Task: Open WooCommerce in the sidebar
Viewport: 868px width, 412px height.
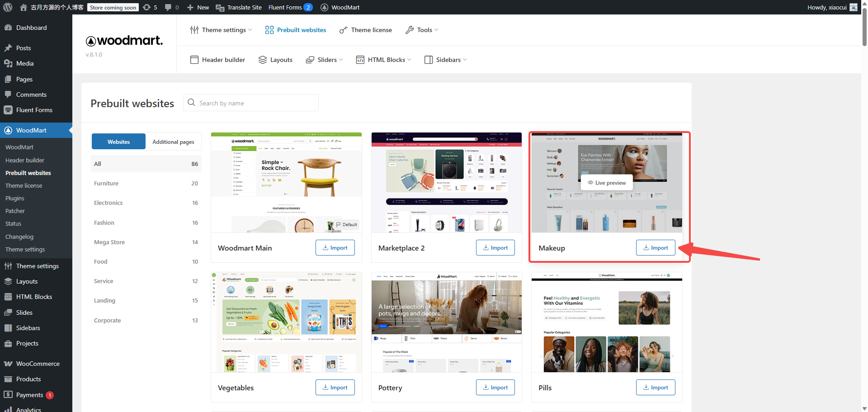Action: [38, 364]
